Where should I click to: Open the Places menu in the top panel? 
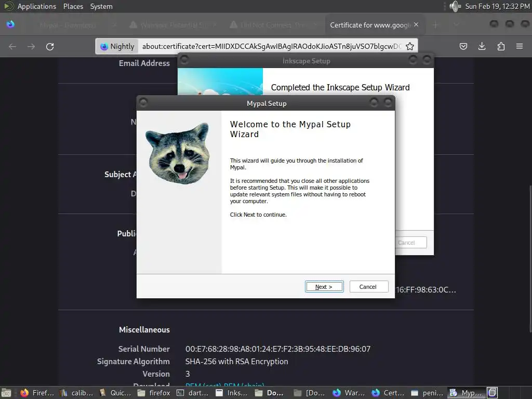coord(73,6)
